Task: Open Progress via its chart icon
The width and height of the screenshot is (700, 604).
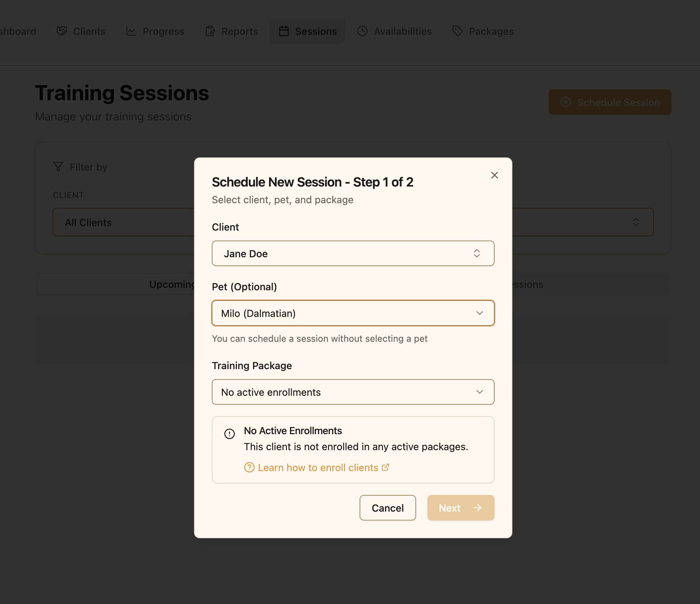Action: tap(131, 31)
